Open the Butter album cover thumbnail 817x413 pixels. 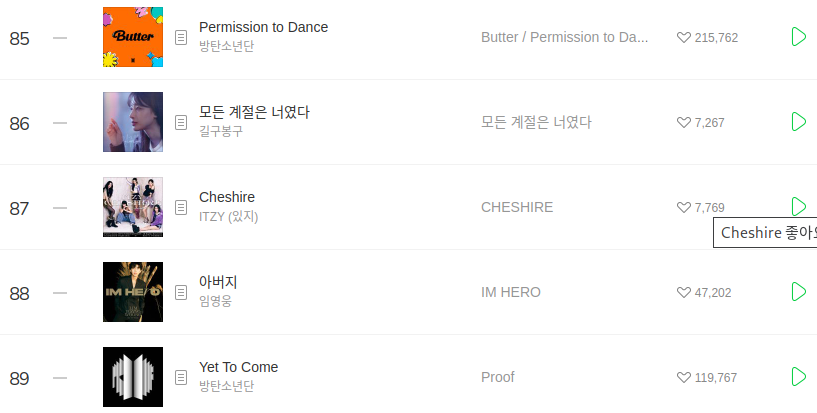[x=132, y=37]
